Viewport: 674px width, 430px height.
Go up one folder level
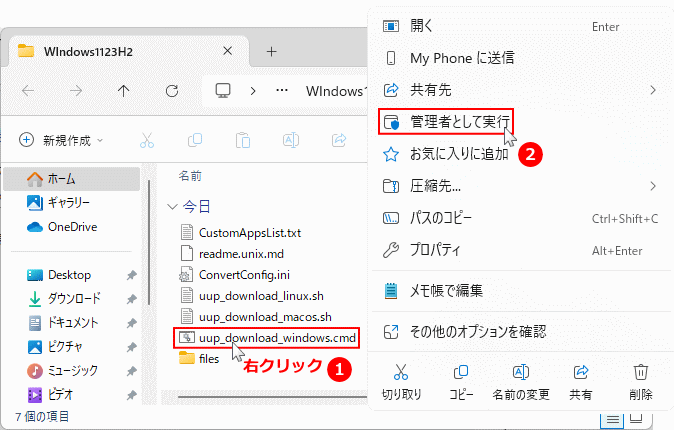[x=123, y=91]
